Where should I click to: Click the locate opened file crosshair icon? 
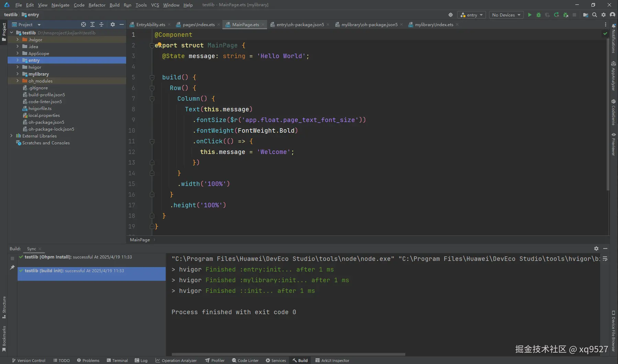83,24
